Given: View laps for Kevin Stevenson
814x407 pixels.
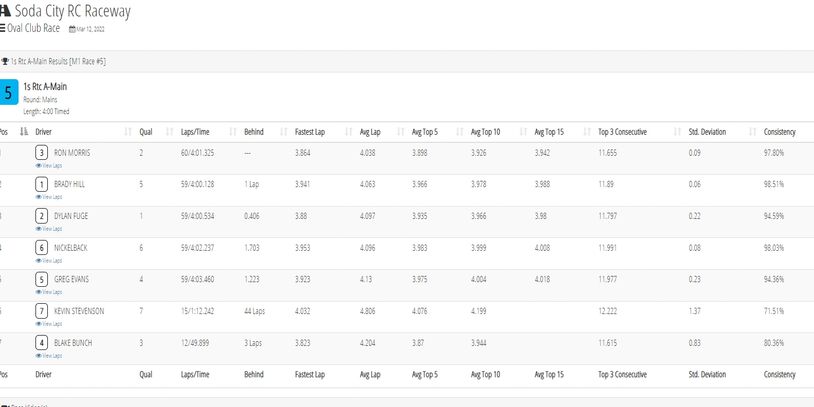Looking at the screenshot, I should point(49,324).
